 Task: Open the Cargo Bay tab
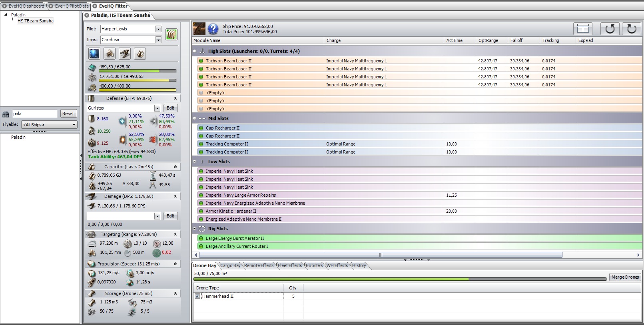tap(230, 265)
